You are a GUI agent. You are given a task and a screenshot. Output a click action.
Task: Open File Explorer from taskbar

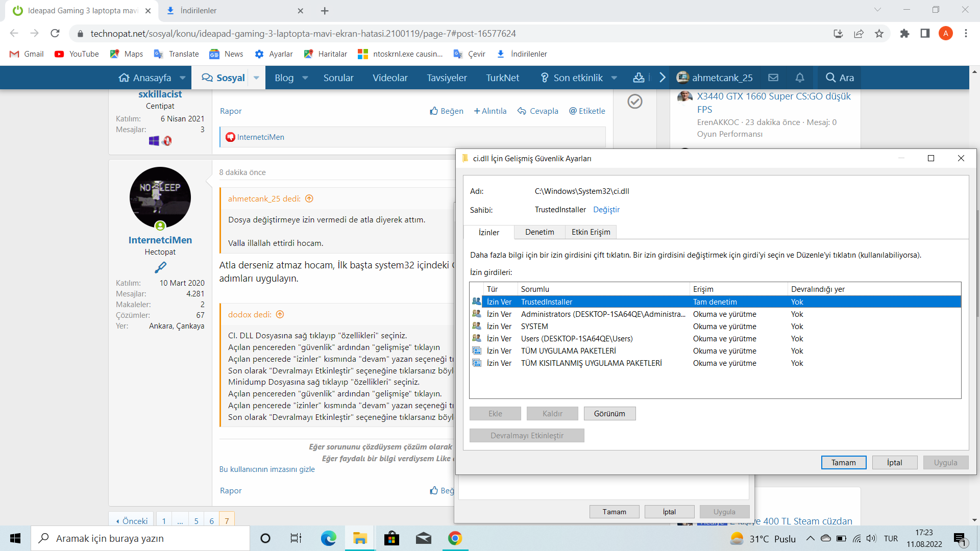[x=360, y=538]
